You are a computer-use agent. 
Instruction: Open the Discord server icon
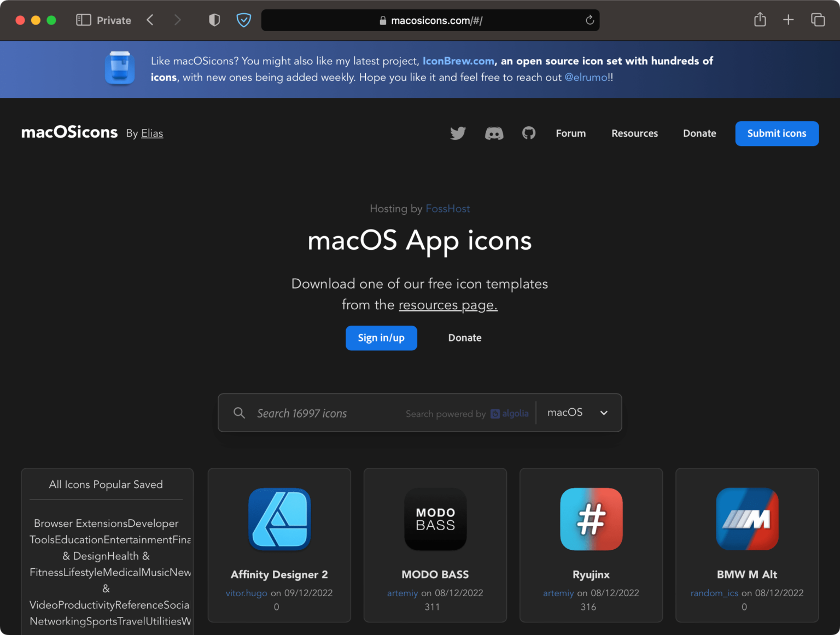pos(494,133)
